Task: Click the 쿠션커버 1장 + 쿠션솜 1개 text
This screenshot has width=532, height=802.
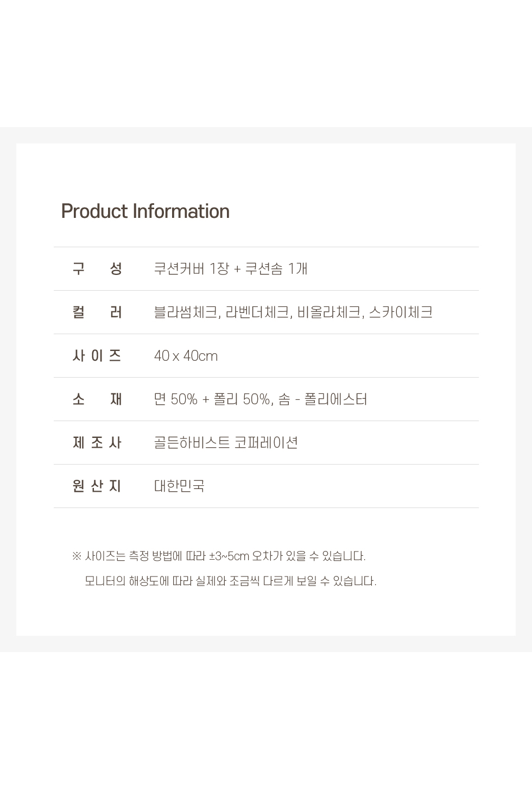Action: click(231, 268)
